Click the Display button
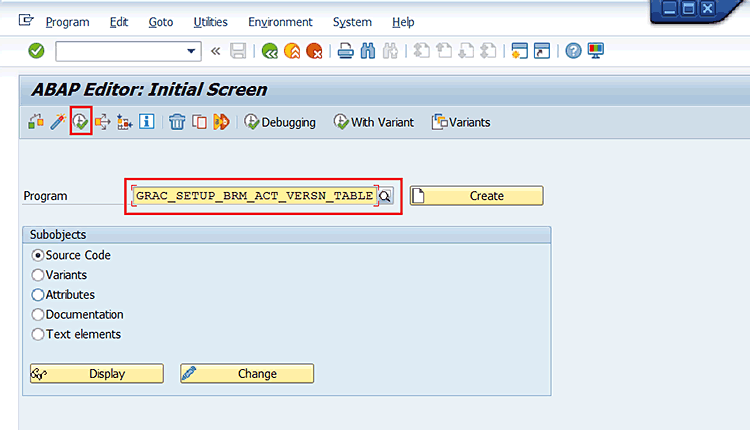Screen dimensions: 750x430 97,374
